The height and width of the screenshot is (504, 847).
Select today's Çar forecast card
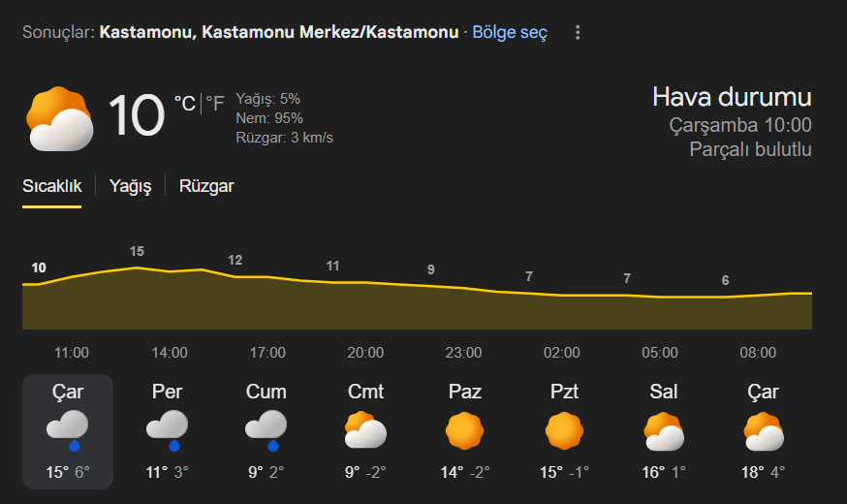click(68, 431)
